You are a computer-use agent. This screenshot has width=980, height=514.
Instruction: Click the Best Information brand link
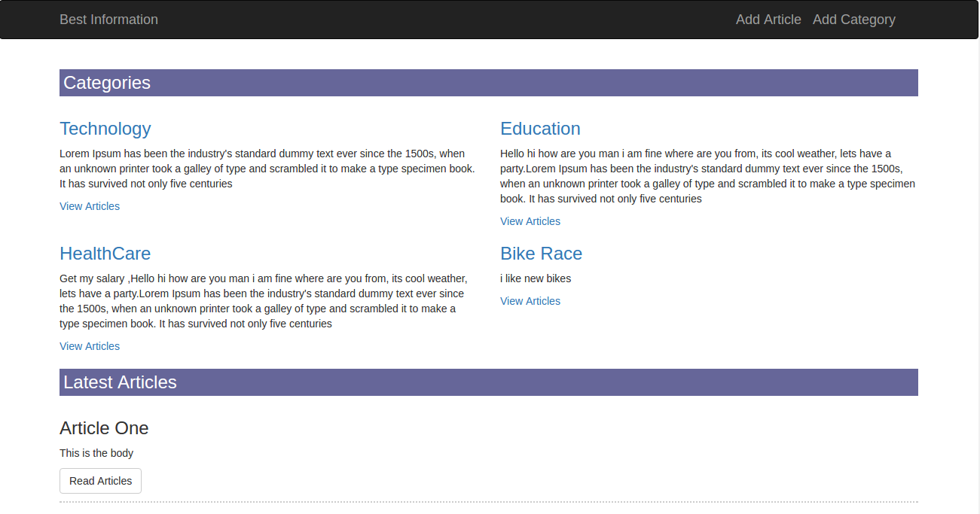tap(108, 20)
